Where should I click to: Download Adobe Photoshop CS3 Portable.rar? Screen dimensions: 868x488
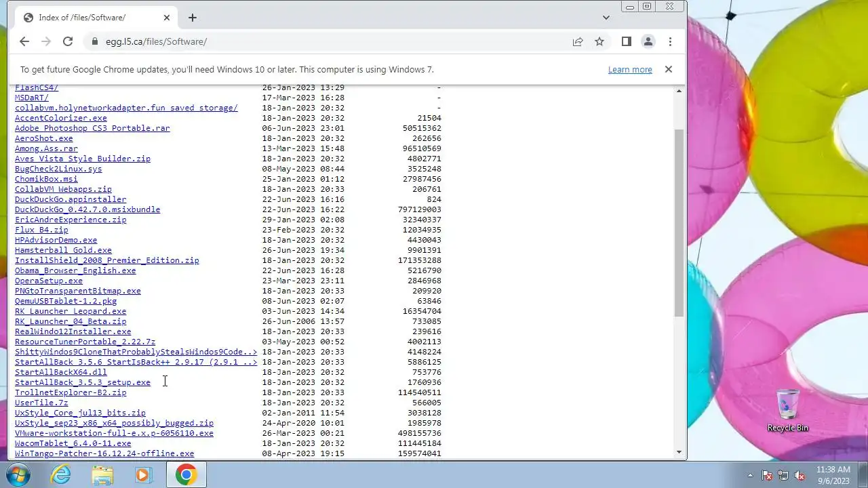(x=92, y=128)
